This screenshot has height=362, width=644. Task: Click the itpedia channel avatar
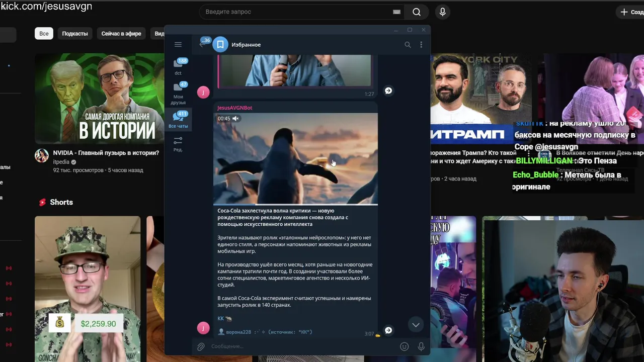pyautogui.click(x=42, y=156)
